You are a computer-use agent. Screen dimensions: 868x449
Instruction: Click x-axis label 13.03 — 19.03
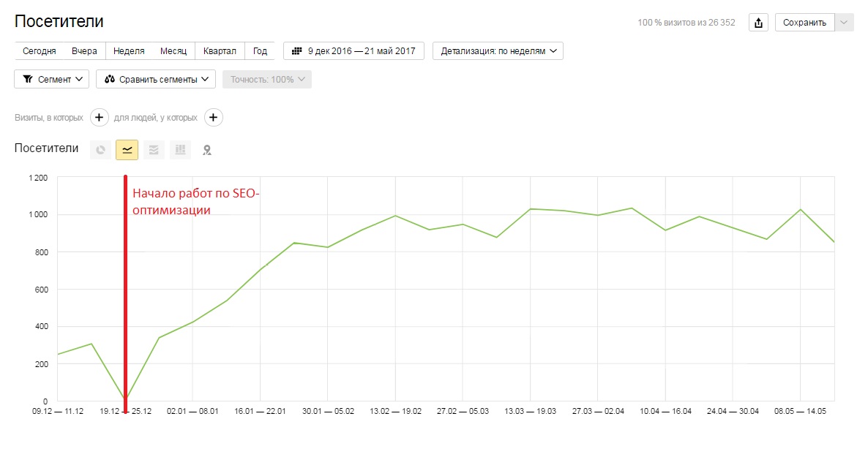[x=531, y=412]
